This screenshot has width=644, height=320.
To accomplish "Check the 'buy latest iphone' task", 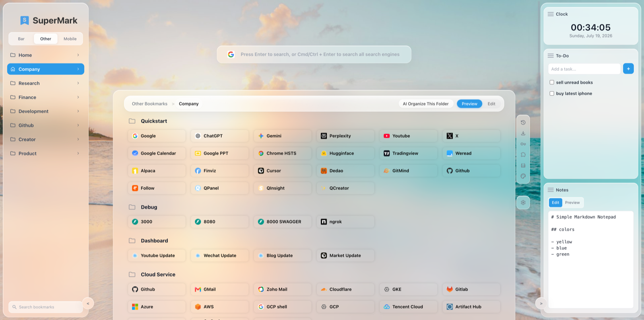I will tap(552, 93).
